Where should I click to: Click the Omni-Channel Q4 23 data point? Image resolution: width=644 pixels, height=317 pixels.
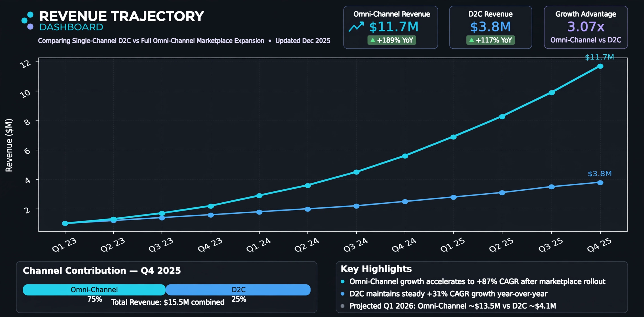(x=211, y=206)
